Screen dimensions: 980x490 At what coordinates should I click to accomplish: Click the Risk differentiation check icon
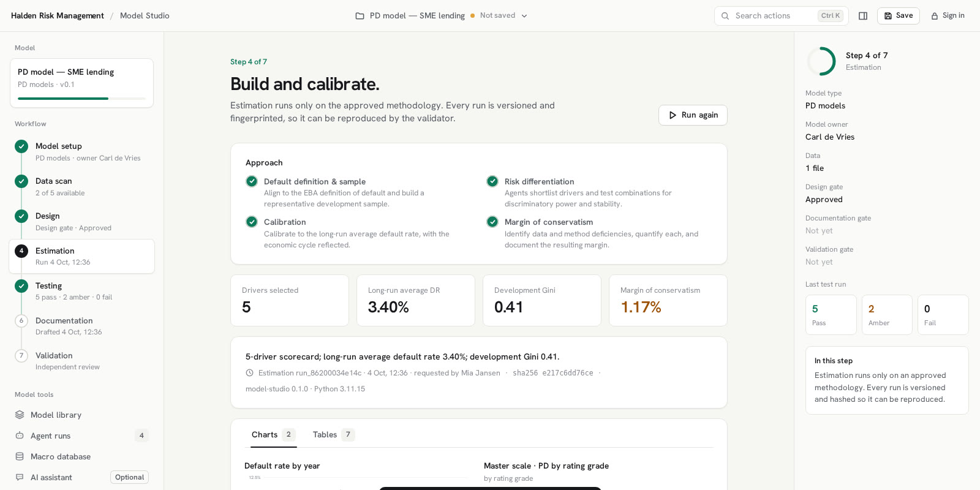click(x=492, y=181)
